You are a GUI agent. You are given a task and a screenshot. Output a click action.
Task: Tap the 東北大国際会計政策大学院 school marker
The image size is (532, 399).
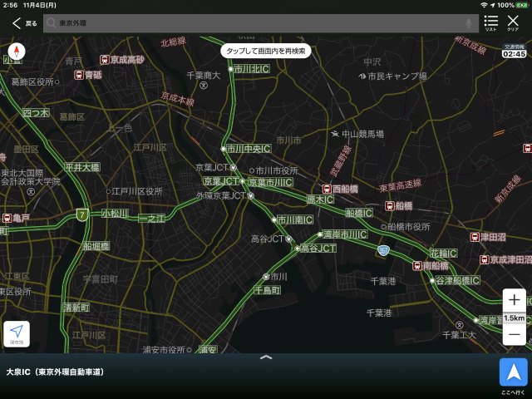pyautogui.click(x=31, y=192)
